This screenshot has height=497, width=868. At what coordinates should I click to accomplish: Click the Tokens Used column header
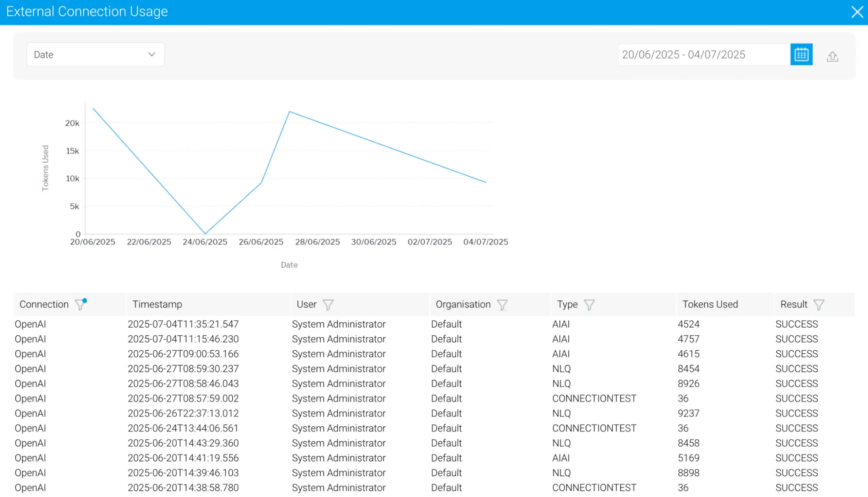(710, 304)
